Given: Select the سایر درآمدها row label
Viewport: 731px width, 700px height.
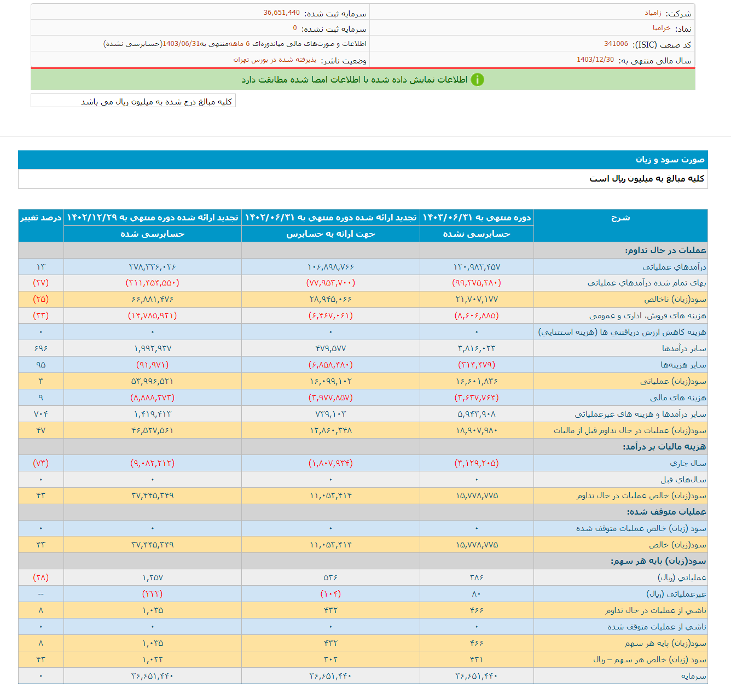Looking at the screenshot, I should pyautogui.click(x=683, y=348).
